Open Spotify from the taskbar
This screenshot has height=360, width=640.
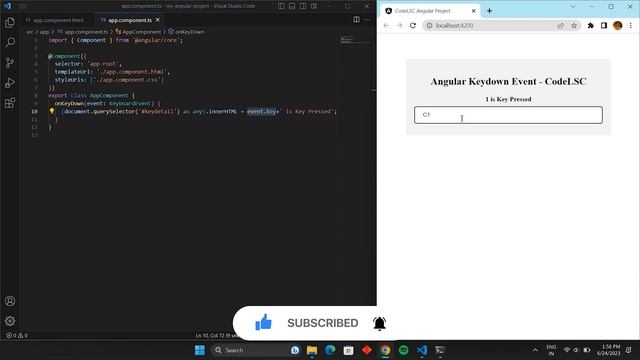403,350
